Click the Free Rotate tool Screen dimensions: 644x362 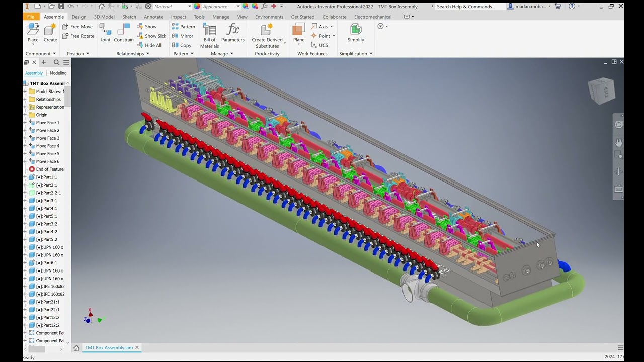[78, 36]
